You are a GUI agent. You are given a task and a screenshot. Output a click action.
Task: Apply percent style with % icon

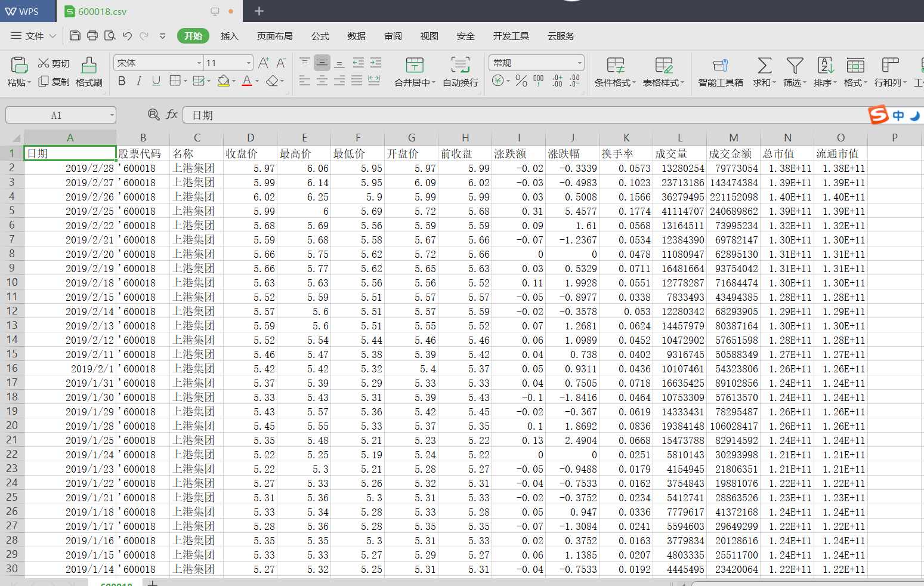coord(521,81)
